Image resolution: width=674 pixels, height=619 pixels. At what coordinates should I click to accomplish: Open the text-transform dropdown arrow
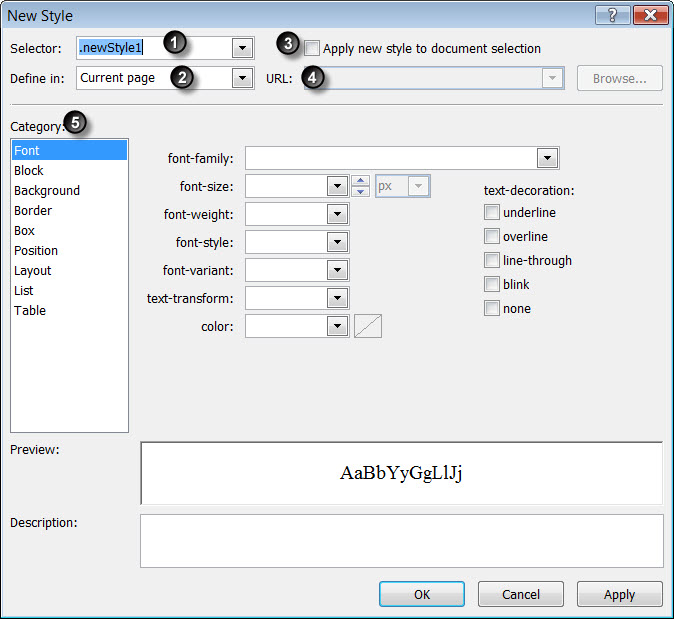click(x=337, y=298)
